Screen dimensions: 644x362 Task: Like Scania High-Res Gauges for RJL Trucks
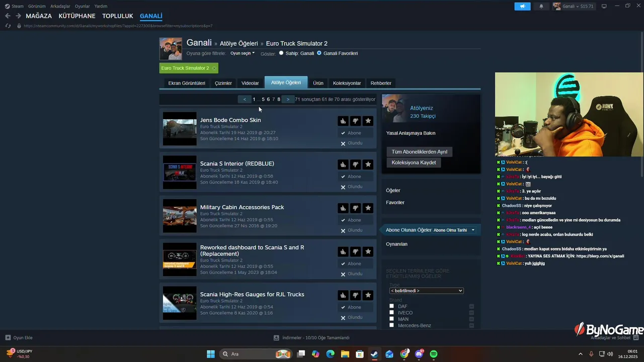coord(343,295)
